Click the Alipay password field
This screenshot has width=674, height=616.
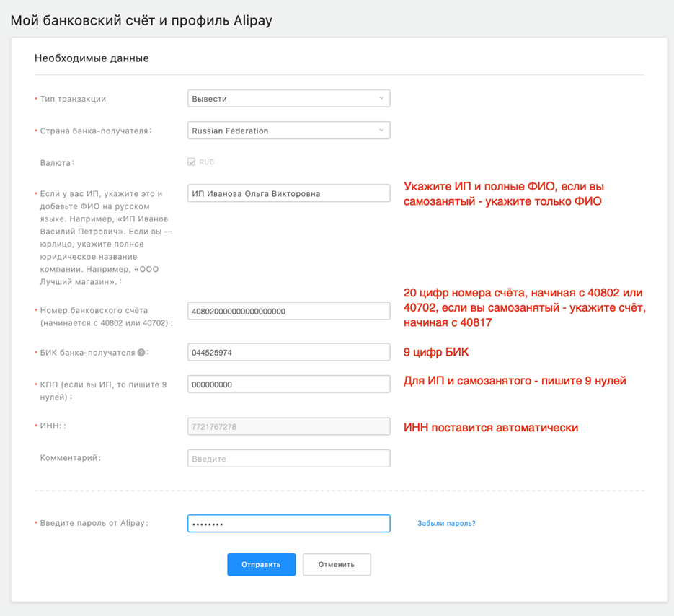click(288, 523)
